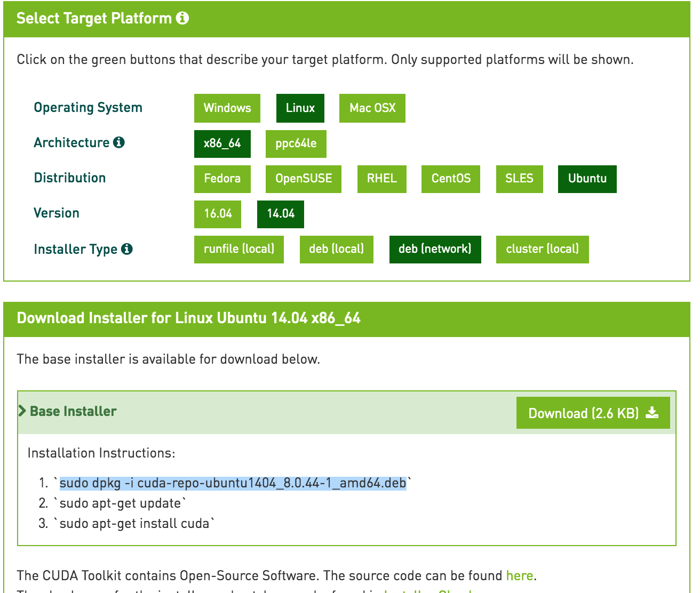700x593 pixels.
Task: Choose the OpenSUSE distribution
Action: click(x=304, y=179)
